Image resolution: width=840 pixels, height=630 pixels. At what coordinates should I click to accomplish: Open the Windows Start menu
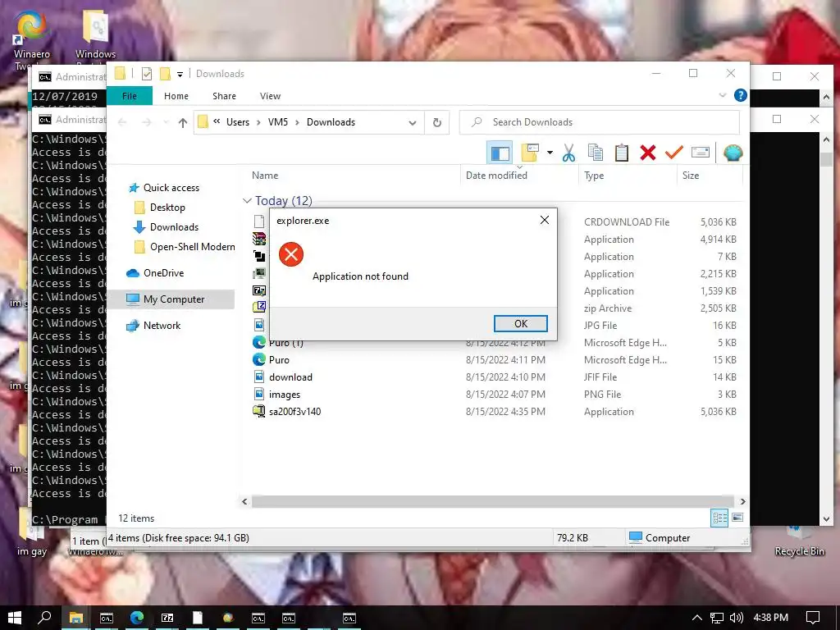15,618
